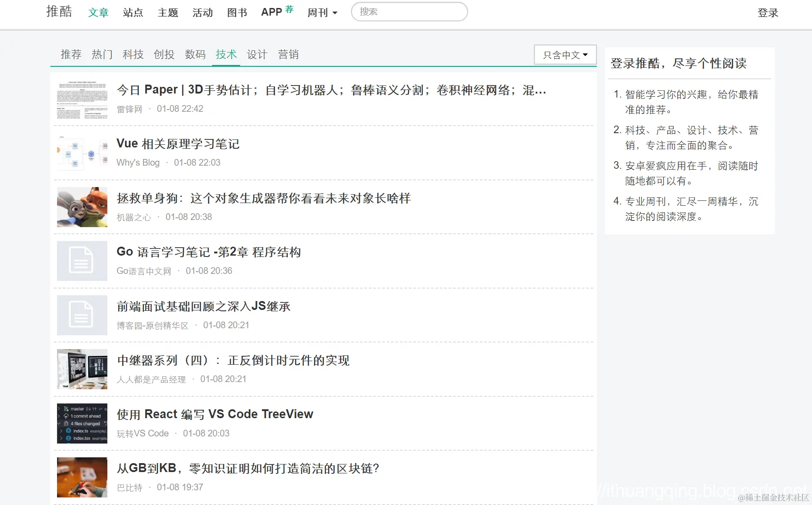
Task: Open article 今日 Paper 3D手势估计
Action: pos(331,90)
